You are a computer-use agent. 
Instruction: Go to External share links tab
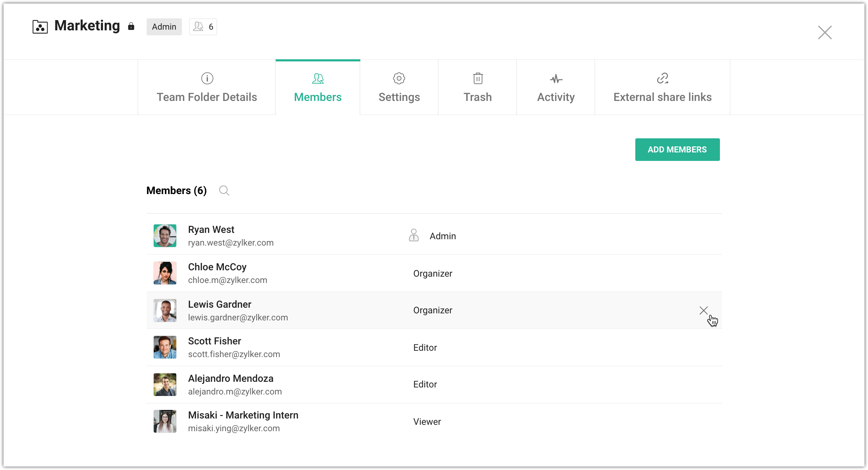point(662,88)
